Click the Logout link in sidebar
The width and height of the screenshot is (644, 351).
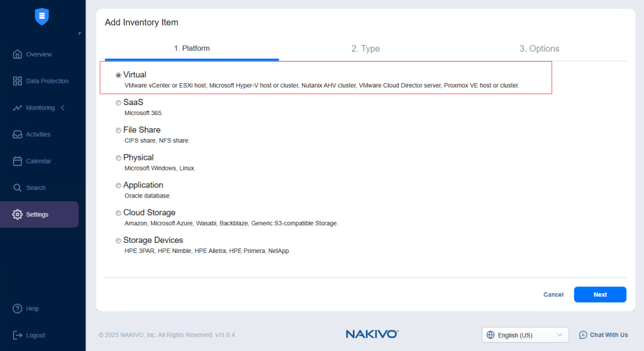(35, 335)
